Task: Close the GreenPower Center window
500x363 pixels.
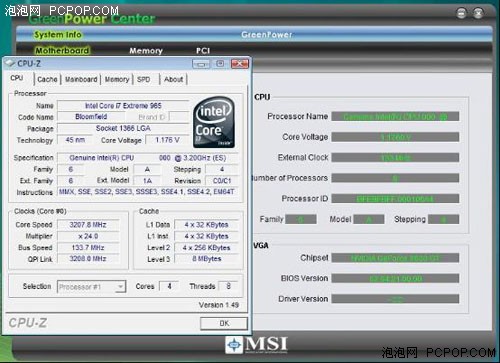Action: pyautogui.click(x=478, y=13)
